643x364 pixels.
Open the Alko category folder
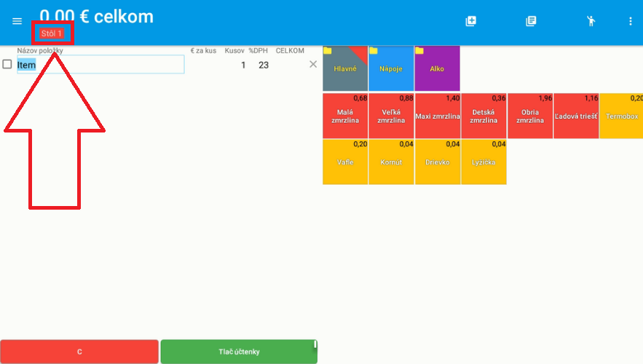[437, 68]
